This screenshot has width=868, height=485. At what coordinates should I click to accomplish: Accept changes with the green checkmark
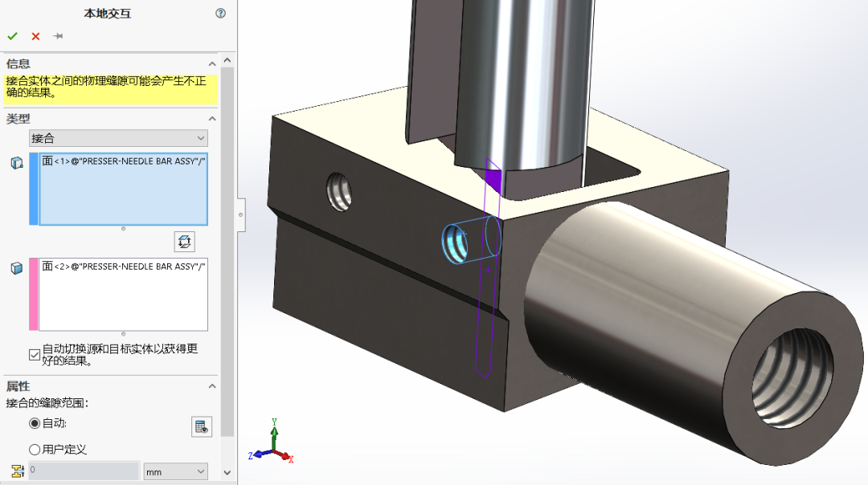coord(12,36)
